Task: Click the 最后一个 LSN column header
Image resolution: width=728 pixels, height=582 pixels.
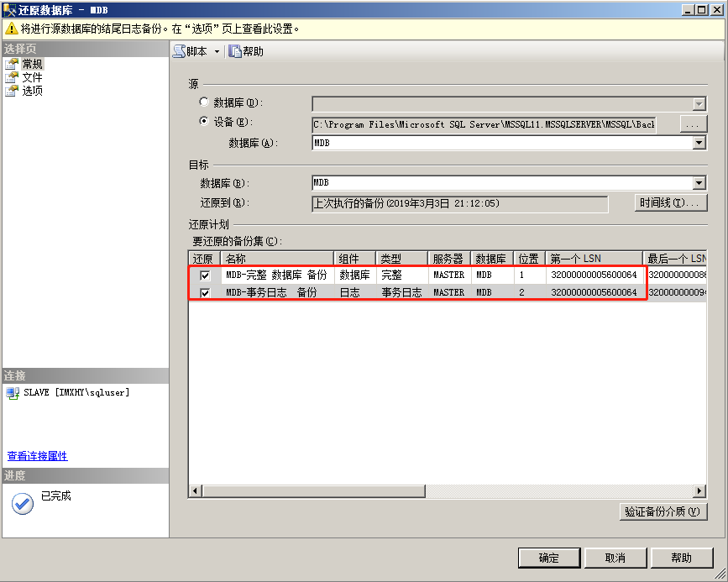Action: pyautogui.click(x=675, y=259)
